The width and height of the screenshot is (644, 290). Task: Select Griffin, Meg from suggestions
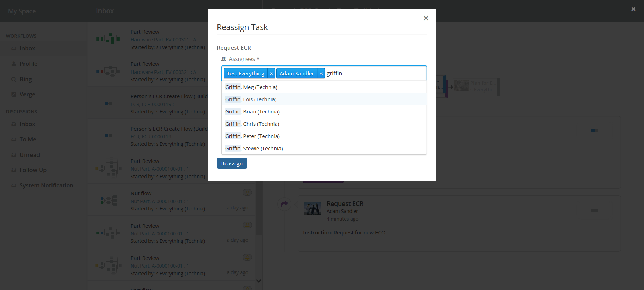251,87
